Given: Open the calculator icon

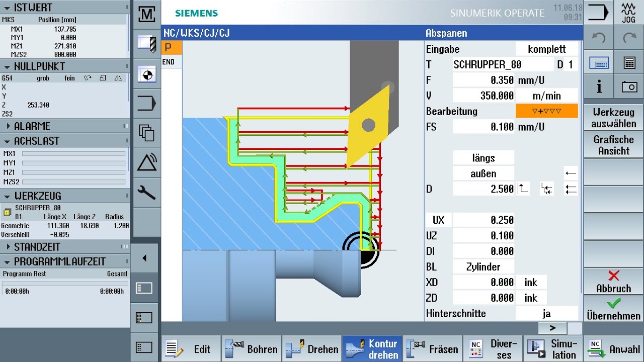Looking at the screenshot, I should click(x=629, y=63).
